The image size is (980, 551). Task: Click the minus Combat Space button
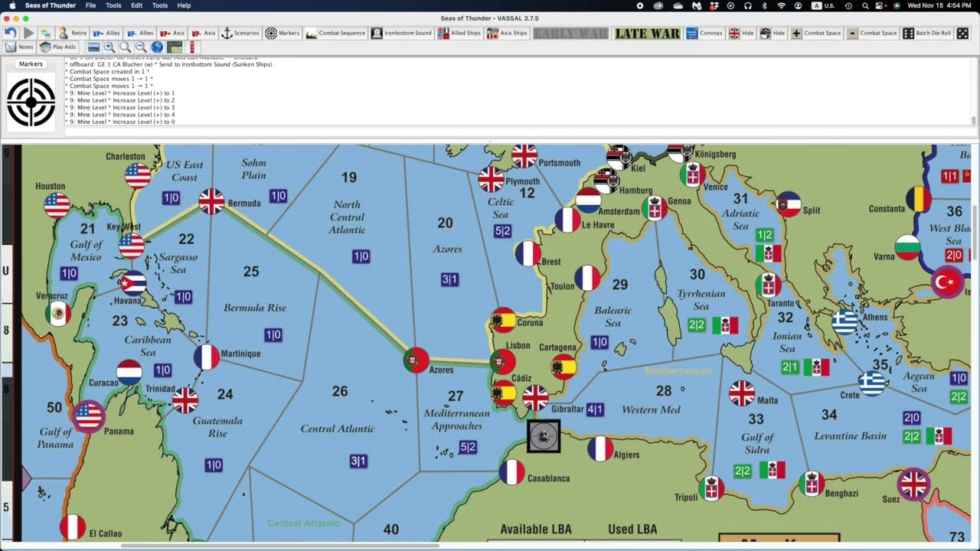(872, 33)
